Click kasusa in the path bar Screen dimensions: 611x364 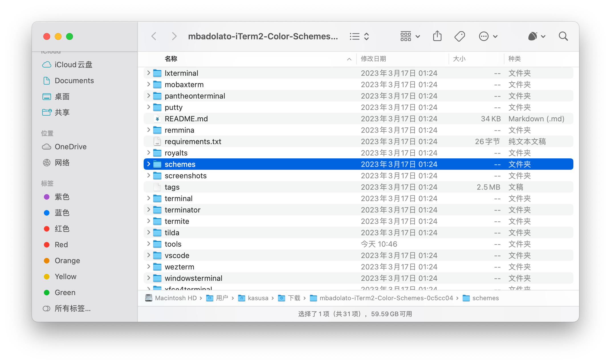pos(258,298)
